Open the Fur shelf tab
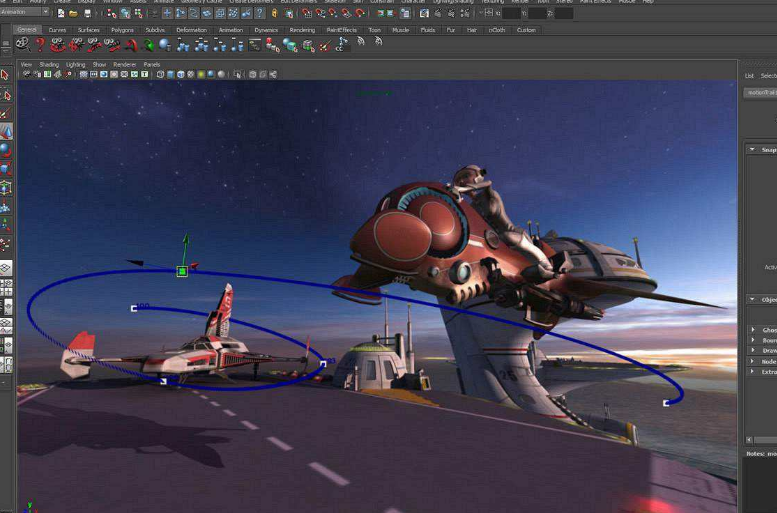 451,30
